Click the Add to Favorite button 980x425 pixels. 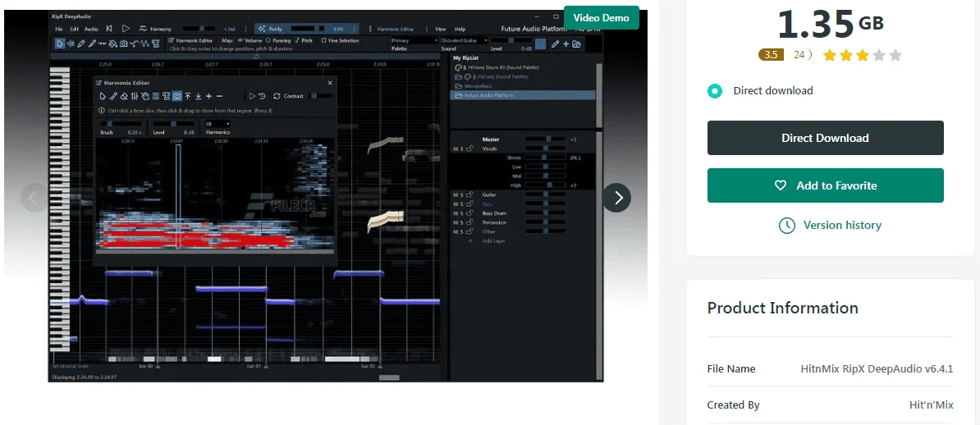tap(825, 185)
